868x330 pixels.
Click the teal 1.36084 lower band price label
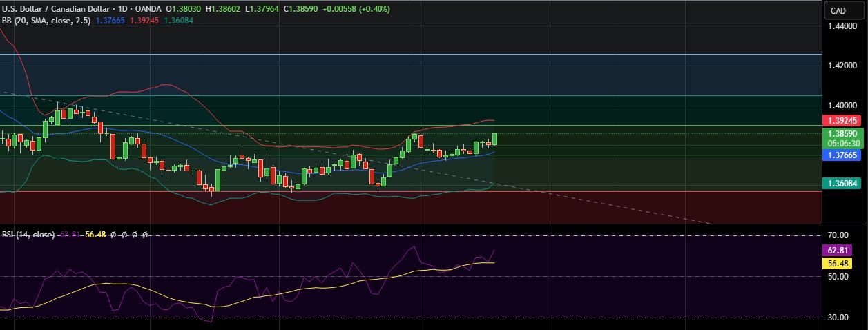[x=842, y=184]
